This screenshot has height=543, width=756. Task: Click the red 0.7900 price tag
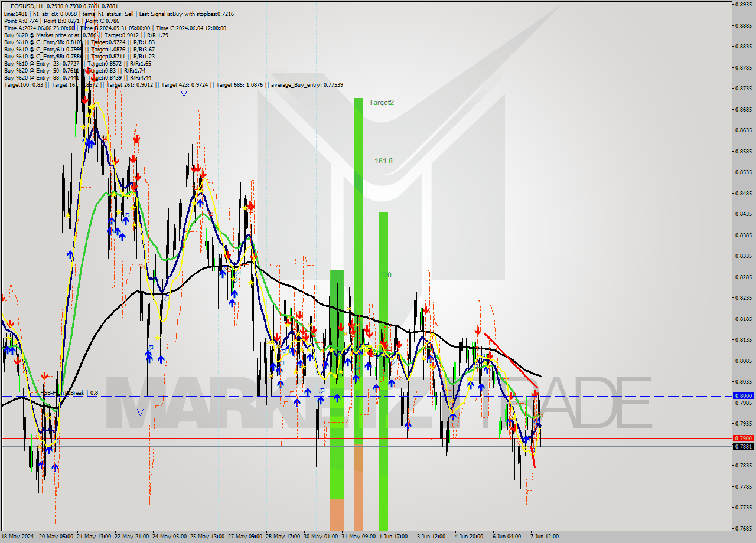[743, 438]
